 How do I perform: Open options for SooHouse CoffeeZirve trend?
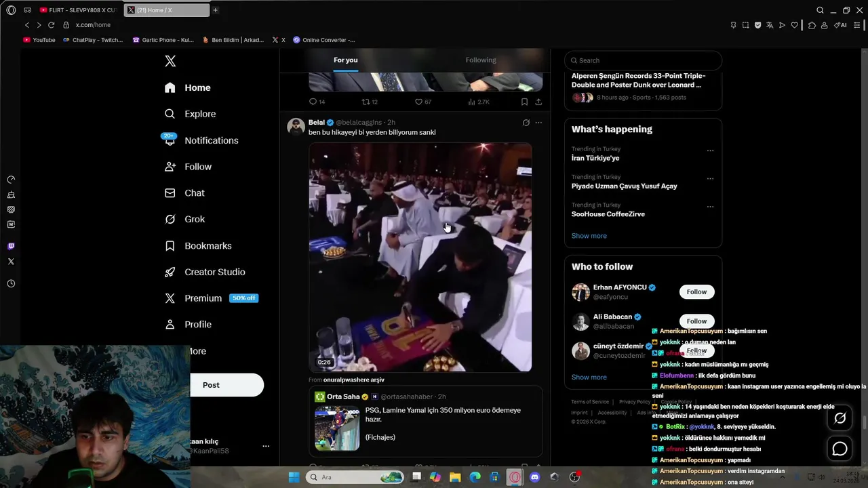click(710, 206)
